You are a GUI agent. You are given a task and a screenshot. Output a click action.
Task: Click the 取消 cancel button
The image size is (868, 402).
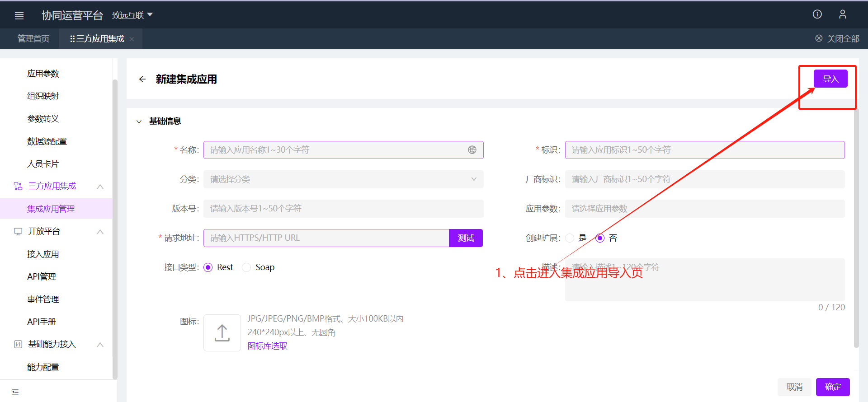(x=794, y=387)
